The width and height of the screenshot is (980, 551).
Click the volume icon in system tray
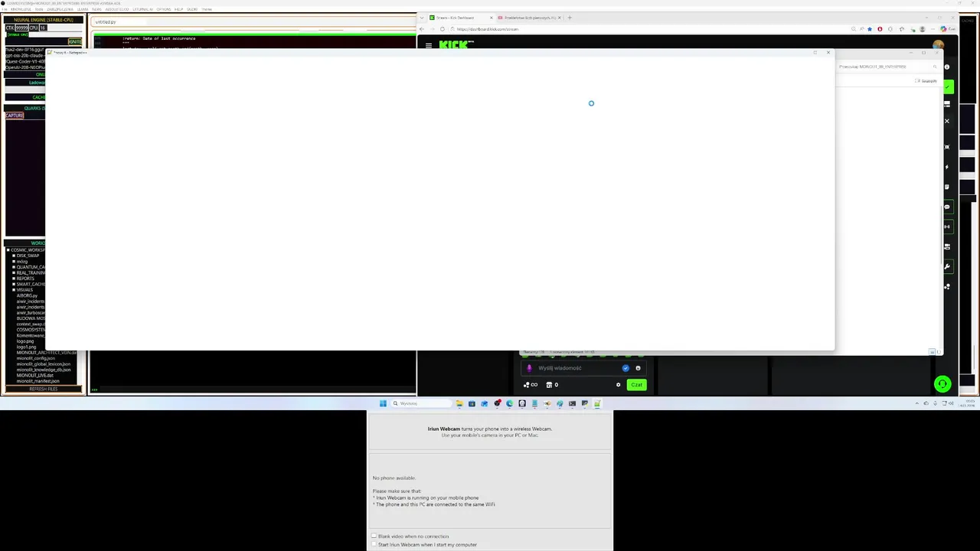tap(951, 403)
